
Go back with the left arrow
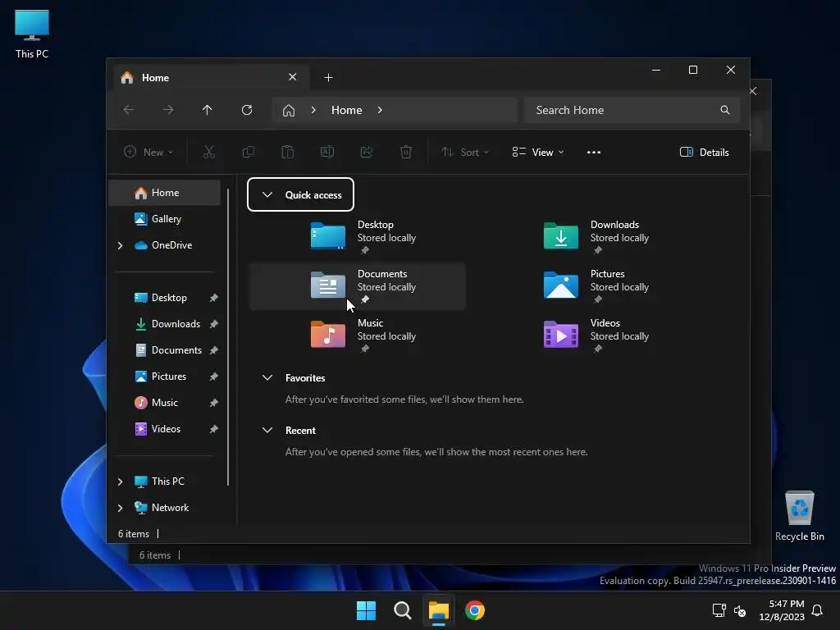click(129, 110)
